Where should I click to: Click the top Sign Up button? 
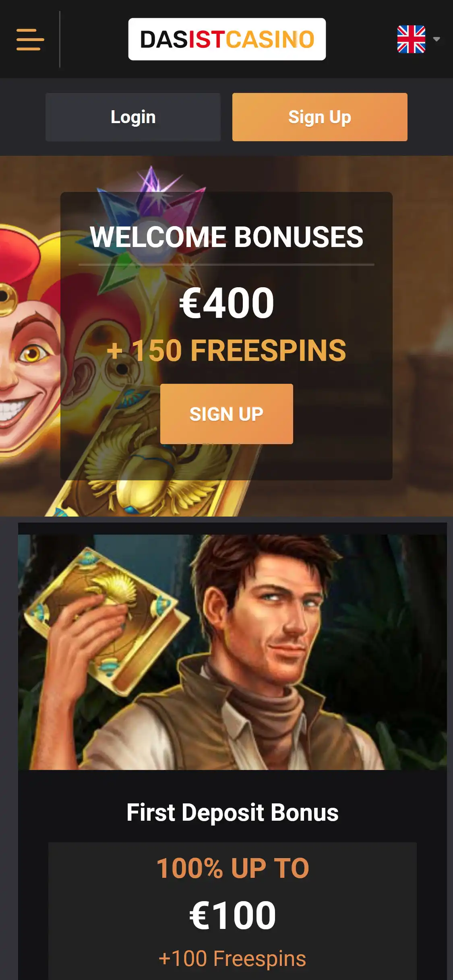coord(320,117)
